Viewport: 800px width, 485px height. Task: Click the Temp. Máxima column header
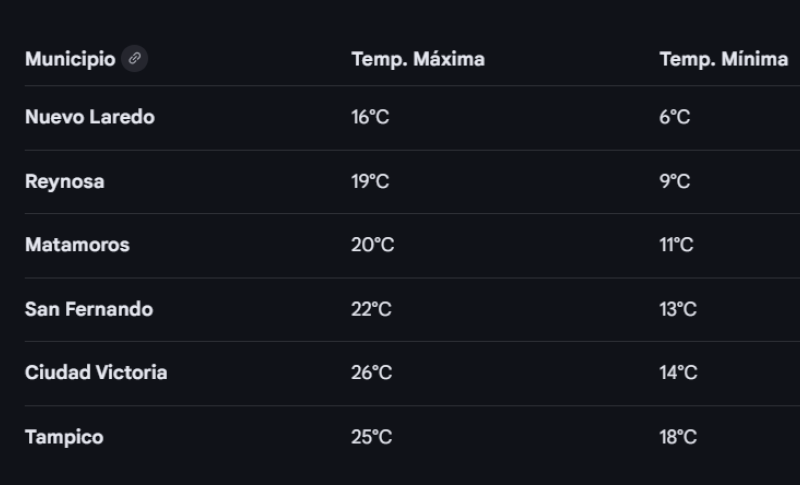pos(418,59)
